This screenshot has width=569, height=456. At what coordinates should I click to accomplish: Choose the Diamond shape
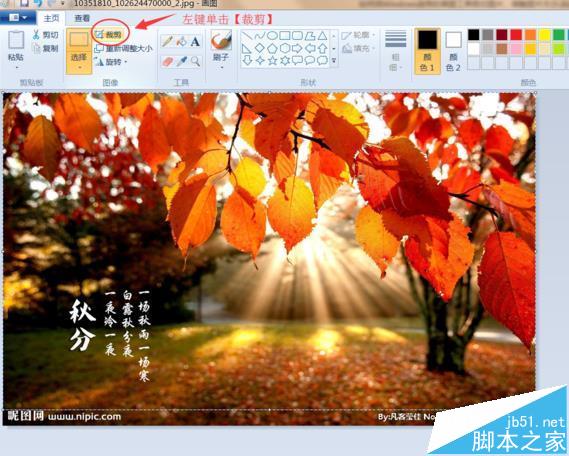tap(260, 48)
